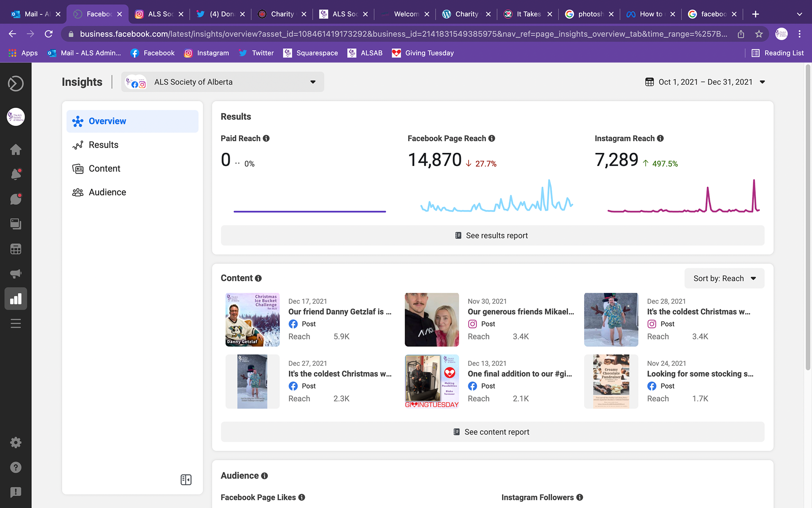Collapse the Insights navigation panel
Screen dimensions: 812x508
click(x=186, y=480)
